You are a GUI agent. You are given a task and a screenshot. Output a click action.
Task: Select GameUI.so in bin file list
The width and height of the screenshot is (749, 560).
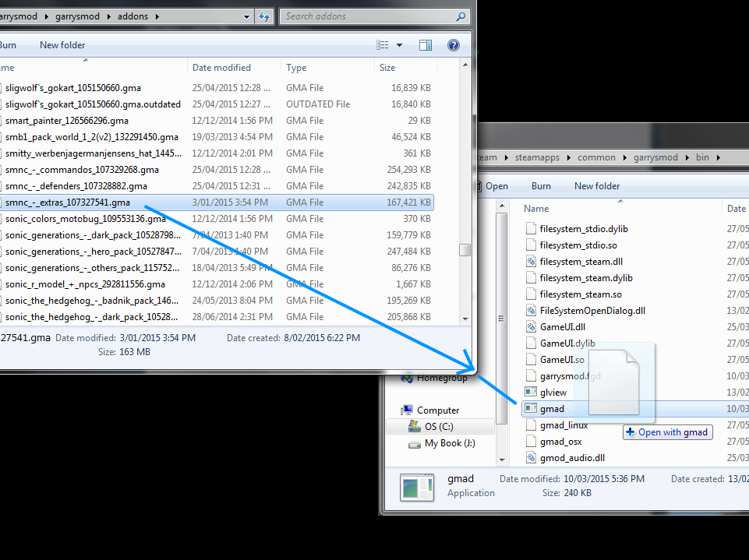tap(562, 360)
